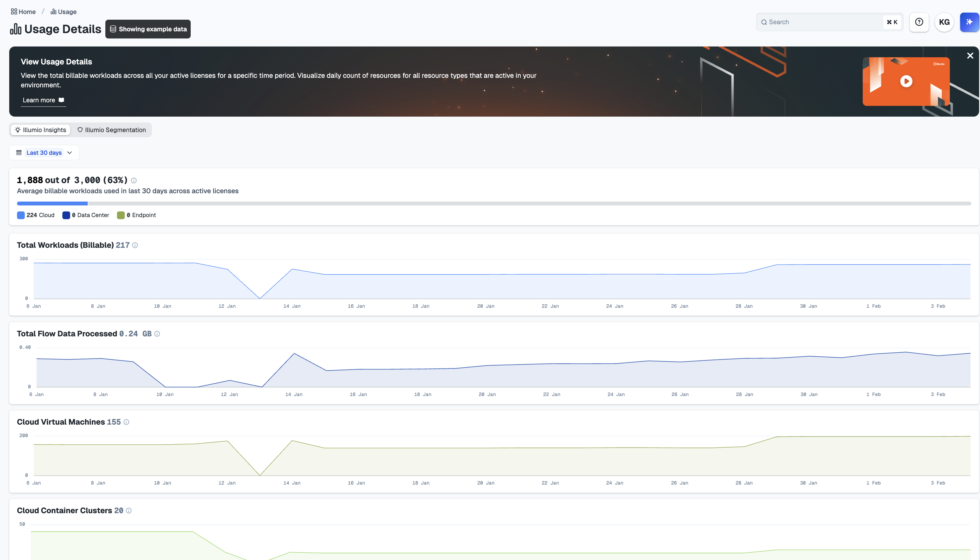Click the calendar icon beside Last 30 days

(x=19, y=152)
